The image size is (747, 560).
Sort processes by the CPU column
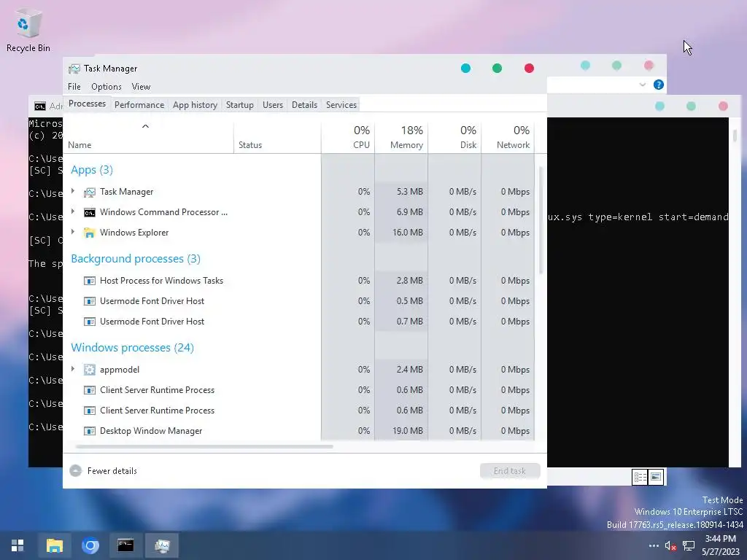point(348,137)
